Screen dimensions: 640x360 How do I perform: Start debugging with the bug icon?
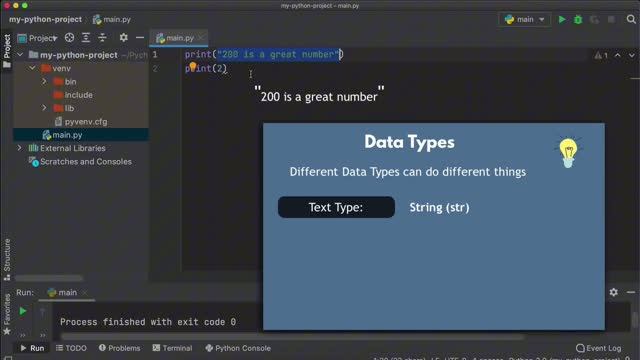(578, 19)
